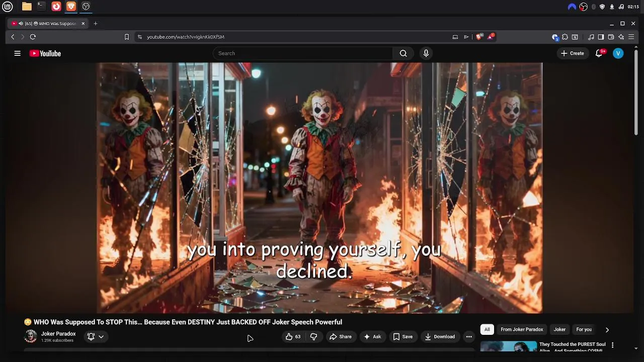Open the Joker Paradox channel name
This screenshot has height=362, width=644.
(58, 334)
